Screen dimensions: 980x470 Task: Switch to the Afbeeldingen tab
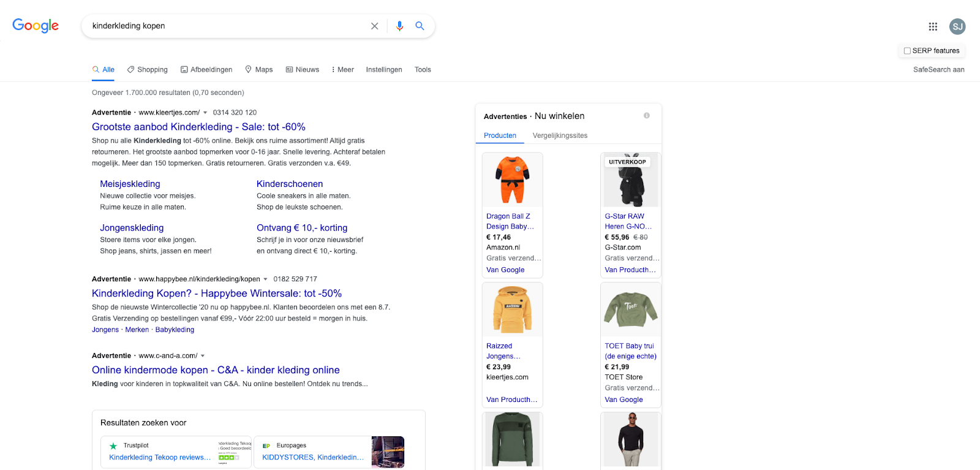[206, 70]
